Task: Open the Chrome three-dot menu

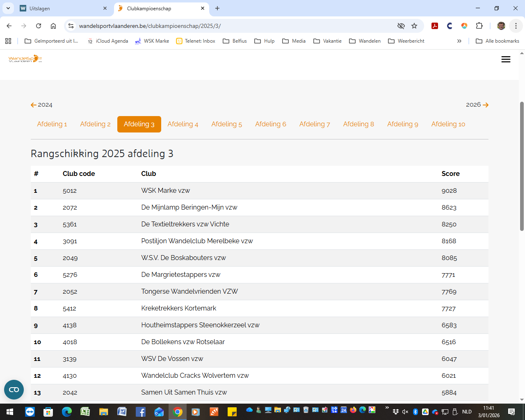Action: pyautogui.click(x=516, y=26)
